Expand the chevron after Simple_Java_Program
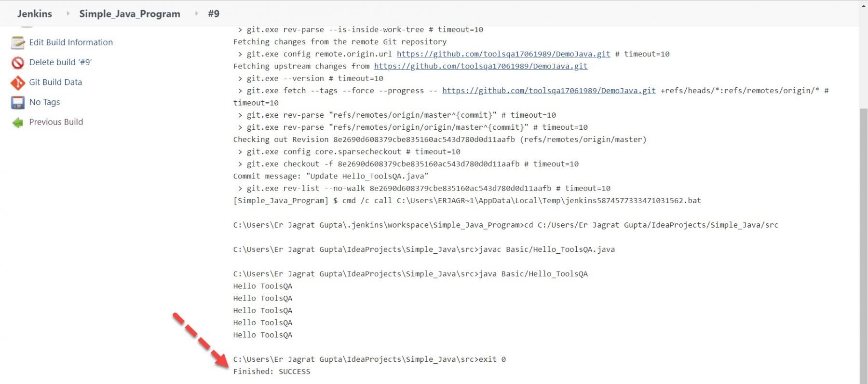 (x=197, y=14)
